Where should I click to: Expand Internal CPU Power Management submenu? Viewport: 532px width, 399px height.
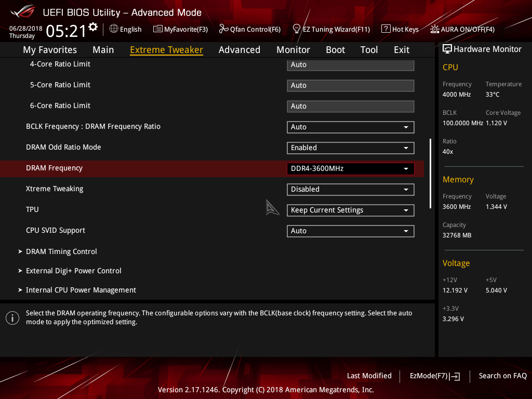[81, 290]
